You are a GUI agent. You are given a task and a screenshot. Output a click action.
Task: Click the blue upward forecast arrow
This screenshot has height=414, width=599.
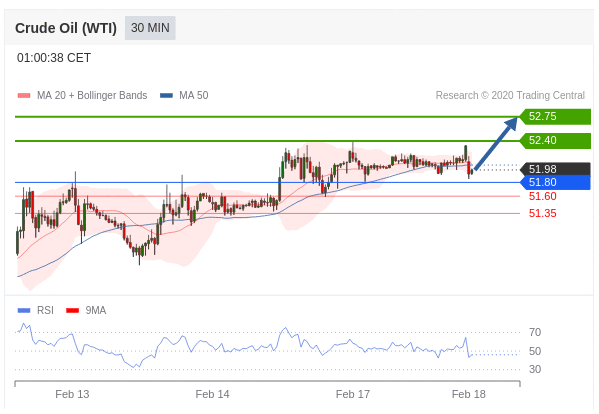point(496,143)
